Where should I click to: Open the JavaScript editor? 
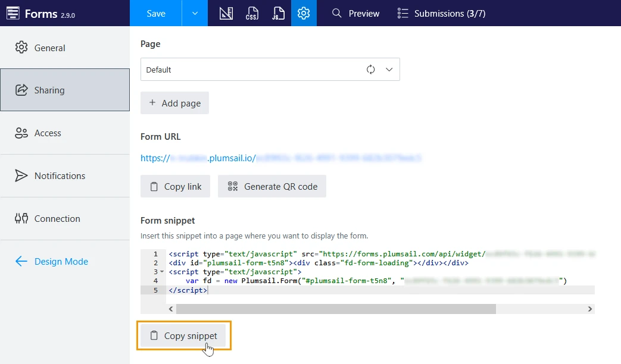click(x=278, y=13)
